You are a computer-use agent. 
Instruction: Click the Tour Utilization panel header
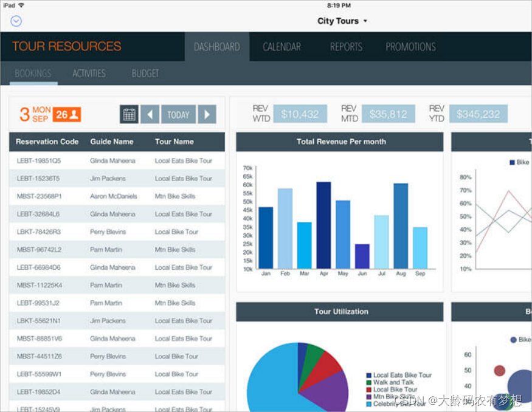pos(340,312)
